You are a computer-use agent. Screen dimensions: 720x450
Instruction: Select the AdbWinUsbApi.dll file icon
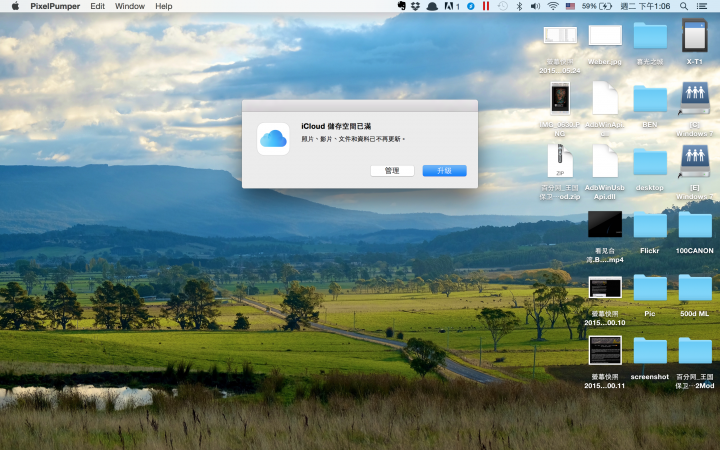click(x=605, y=161)
